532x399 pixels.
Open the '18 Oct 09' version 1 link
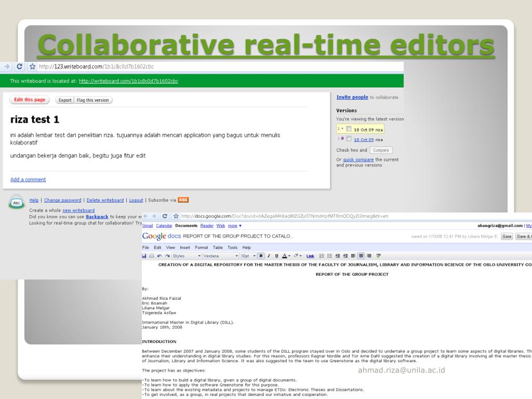(364, 139)
